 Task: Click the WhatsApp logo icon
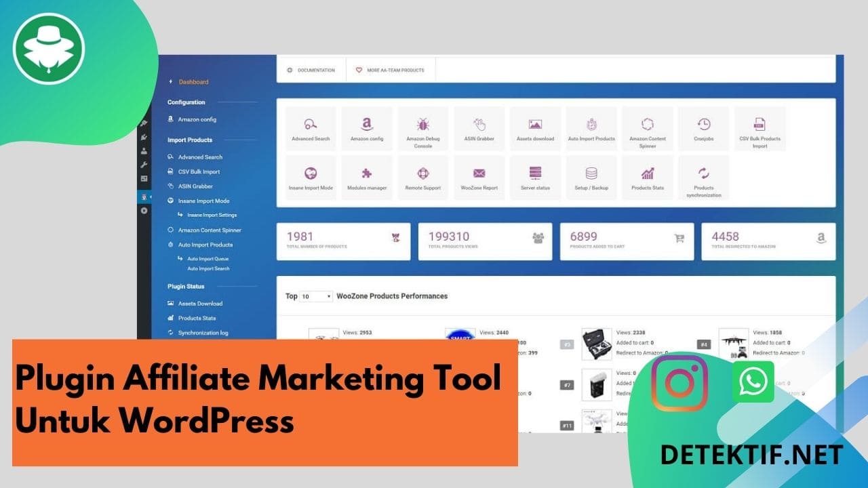[753, 382]
